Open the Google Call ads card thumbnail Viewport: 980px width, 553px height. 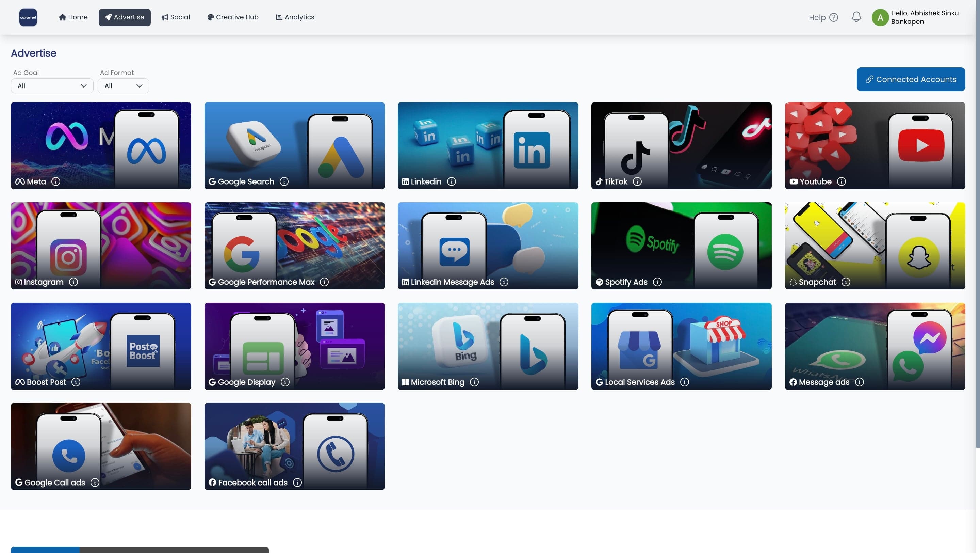click(101, 446)
